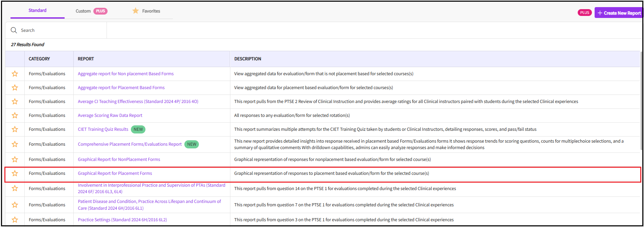Click the REPORT column header
Image resolution: width=644 pixels, height=227 pixels.
click(x=86, y=59)
